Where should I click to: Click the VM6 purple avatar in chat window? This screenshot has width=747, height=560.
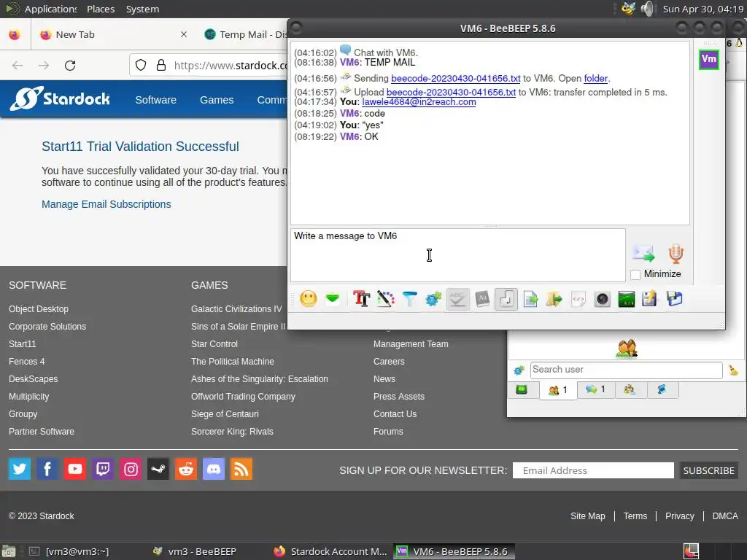click(x=708, y=60)
